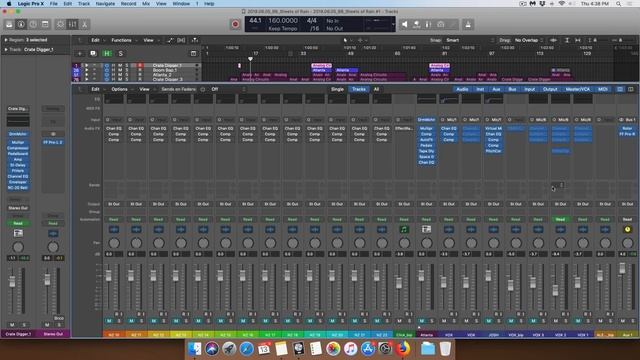Toggle highlighted Read automation button in mixer
This screenshot has height=360, width=640.
(x=560, y=219)
